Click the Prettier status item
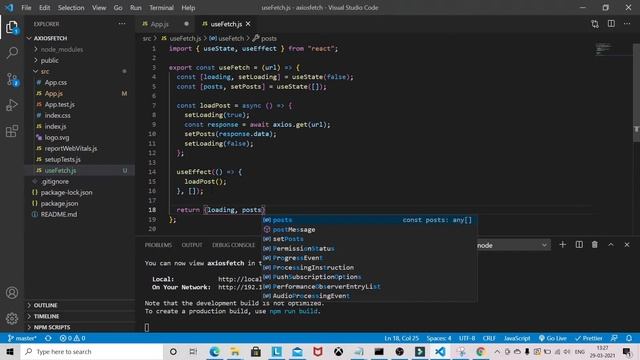 (x=588, y=338)
